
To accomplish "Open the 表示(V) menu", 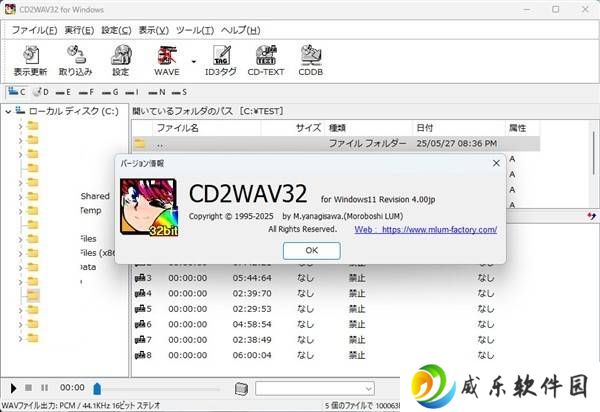I will (153, 30).
